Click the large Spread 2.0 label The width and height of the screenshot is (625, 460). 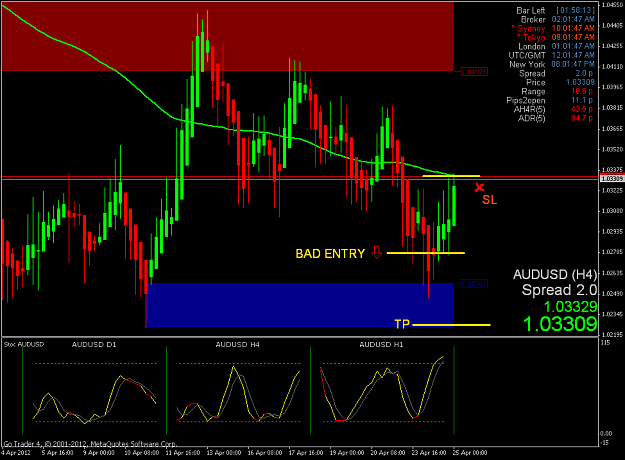559,290
